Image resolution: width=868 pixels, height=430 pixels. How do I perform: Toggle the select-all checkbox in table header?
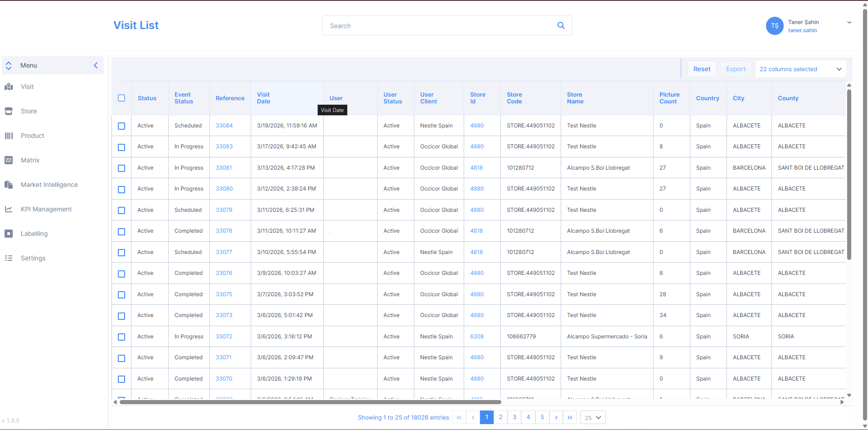coord(121,98)
